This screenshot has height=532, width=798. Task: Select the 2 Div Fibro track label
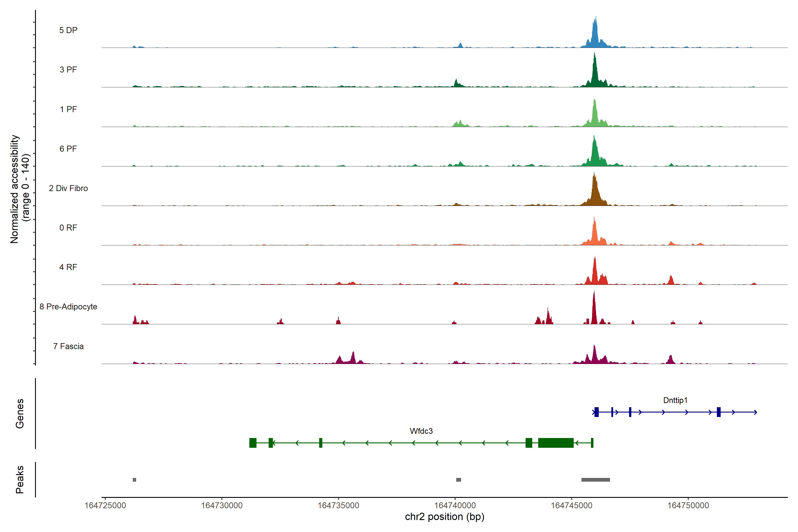click(x=68, y=188)
